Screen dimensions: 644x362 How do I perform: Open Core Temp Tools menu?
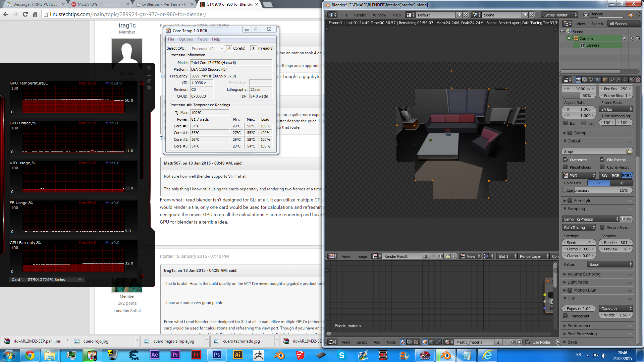click(x=202, y=39)
